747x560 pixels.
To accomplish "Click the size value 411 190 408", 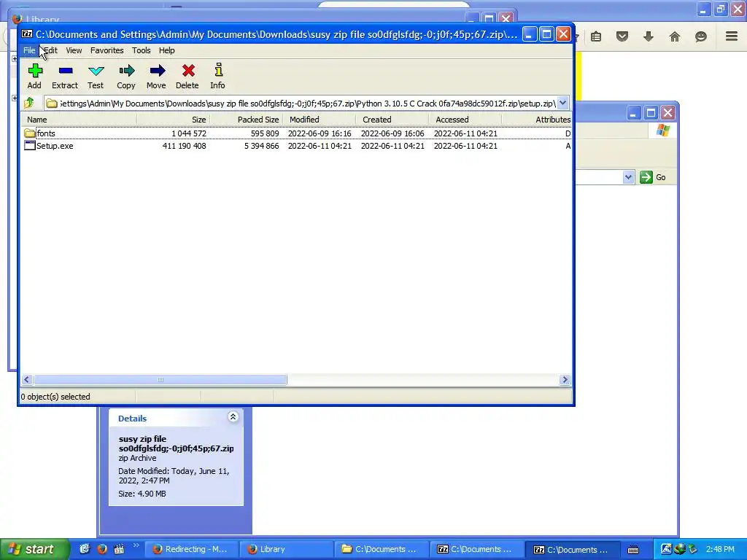I will [185, 146].
